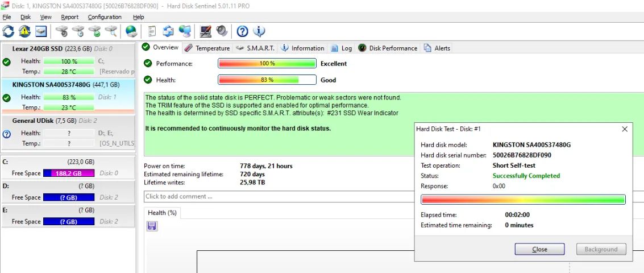This screenshot has width=644, height=273.
Task: Click the disk with clock test icon
Action: 78,31
